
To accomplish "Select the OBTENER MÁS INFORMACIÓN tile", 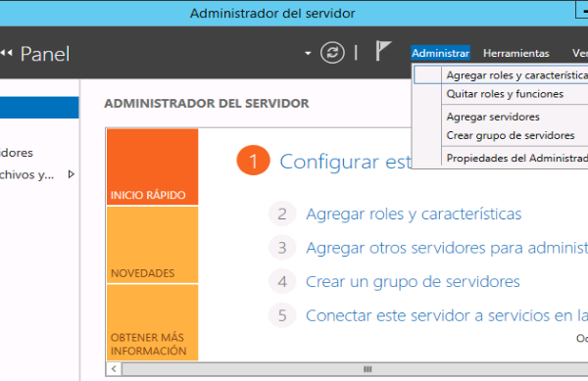I will point(152,322).
